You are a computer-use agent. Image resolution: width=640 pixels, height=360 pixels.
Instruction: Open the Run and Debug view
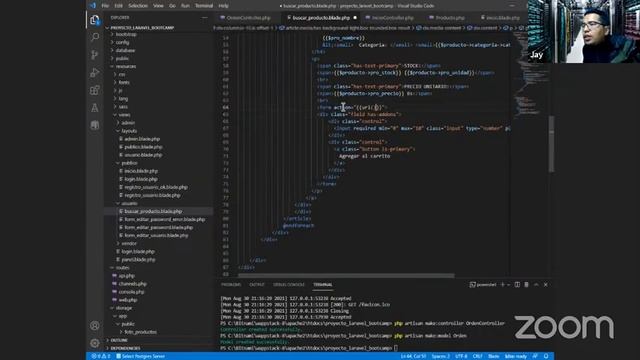coord(95,72)
